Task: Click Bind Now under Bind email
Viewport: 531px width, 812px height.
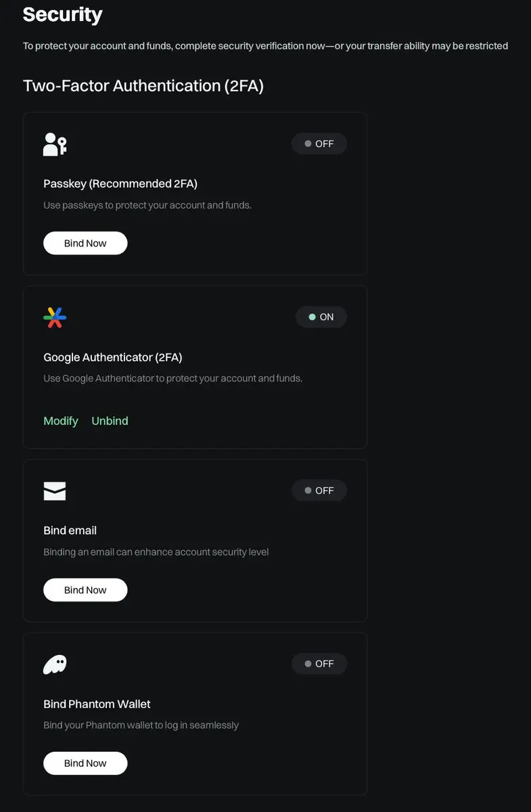Action: click(85, 589)
